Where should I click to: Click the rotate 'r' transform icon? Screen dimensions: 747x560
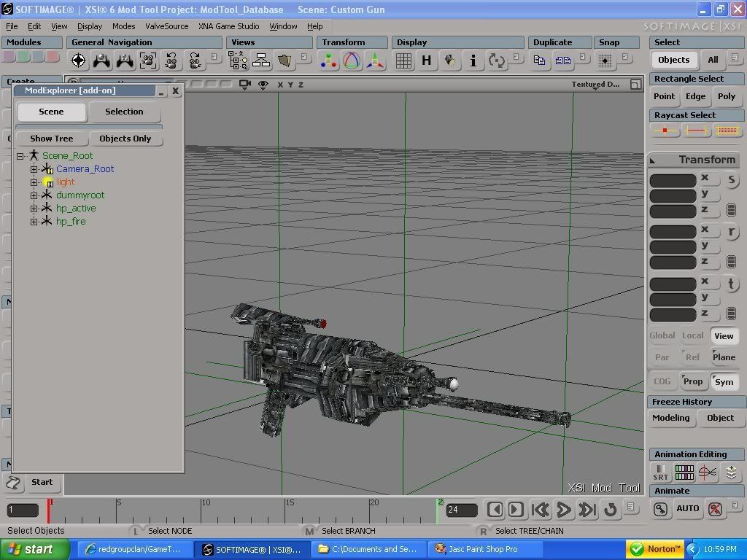pos(731,232)
